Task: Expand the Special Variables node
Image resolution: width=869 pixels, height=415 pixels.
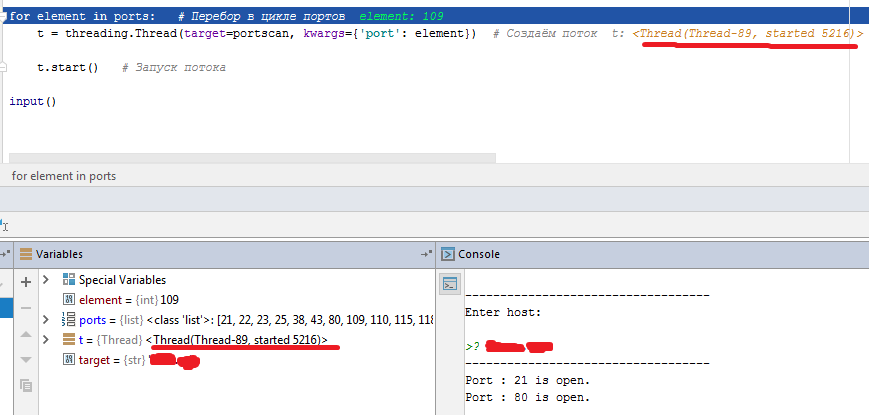Action: (x=45, y=280)
